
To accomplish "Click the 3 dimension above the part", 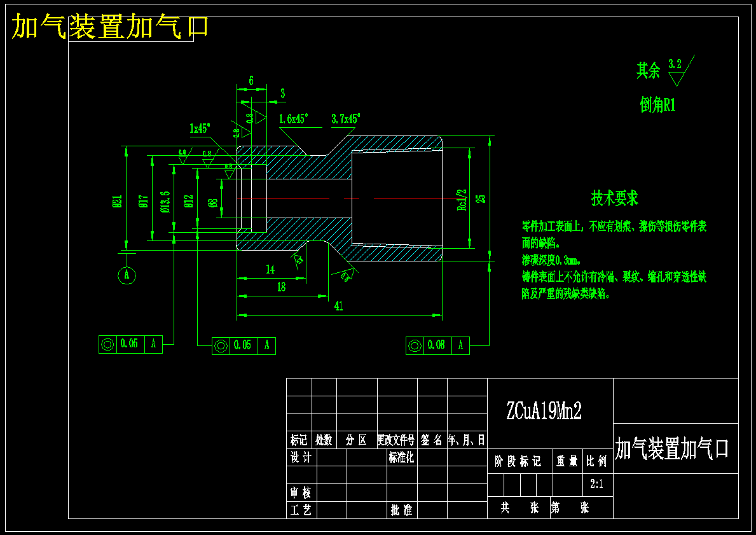I will [x=282, y=94].
